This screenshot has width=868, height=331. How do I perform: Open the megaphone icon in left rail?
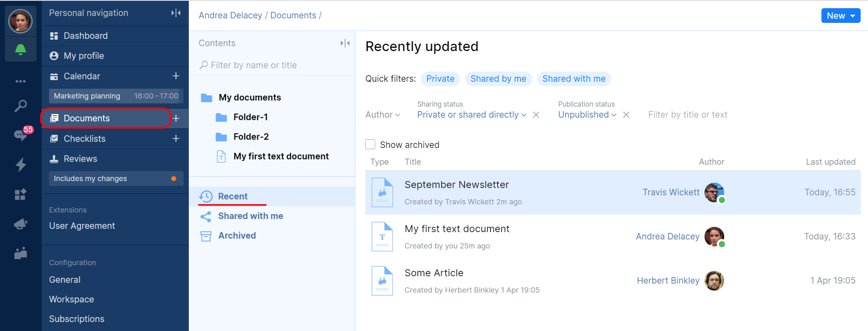pyautogui.click(x=20, y=224)
